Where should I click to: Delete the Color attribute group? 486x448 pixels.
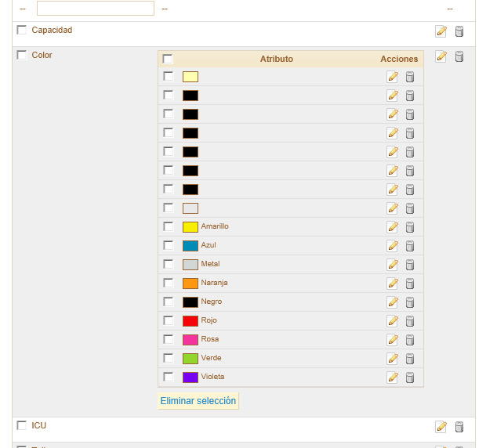[x=459, y=56]
